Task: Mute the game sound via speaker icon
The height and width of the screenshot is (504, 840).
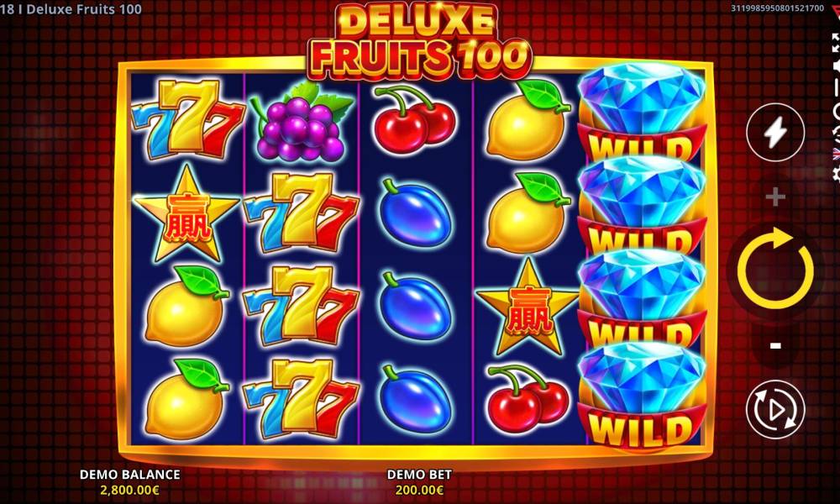Action: [x=837, y=66]
